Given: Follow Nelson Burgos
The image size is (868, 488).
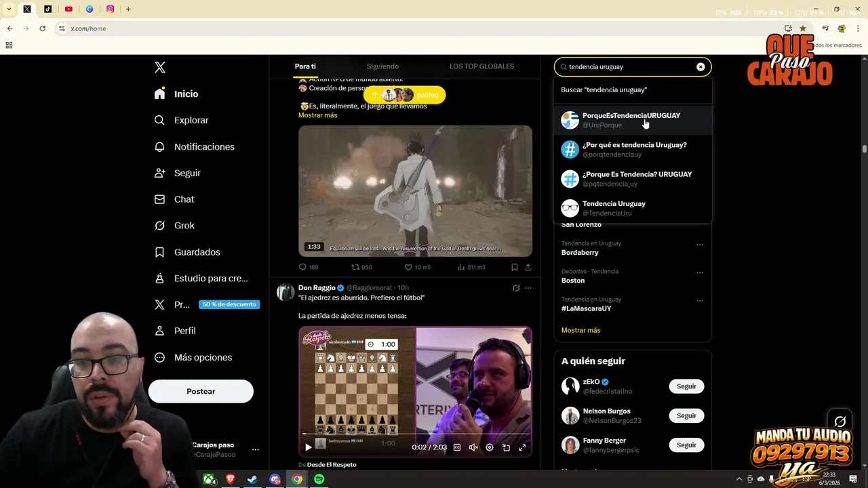Looking at the screenshot, I should [686, 415].
